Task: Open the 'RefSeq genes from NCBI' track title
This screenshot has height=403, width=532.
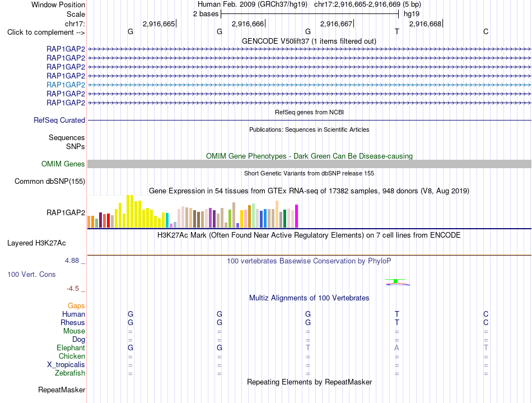Action: pos(309,112)
